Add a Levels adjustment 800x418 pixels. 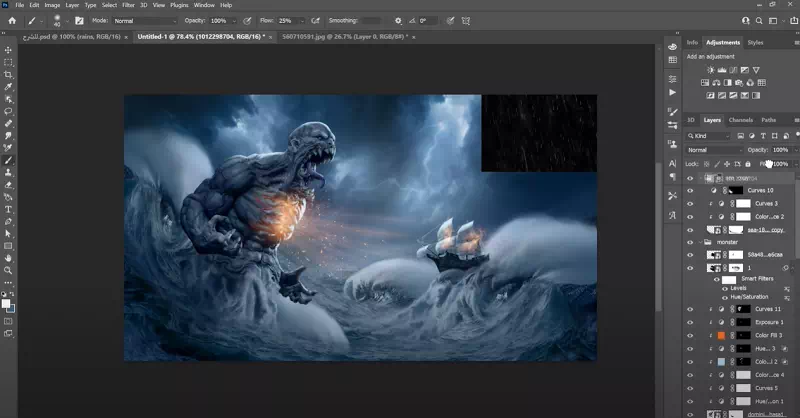(722, 70)
